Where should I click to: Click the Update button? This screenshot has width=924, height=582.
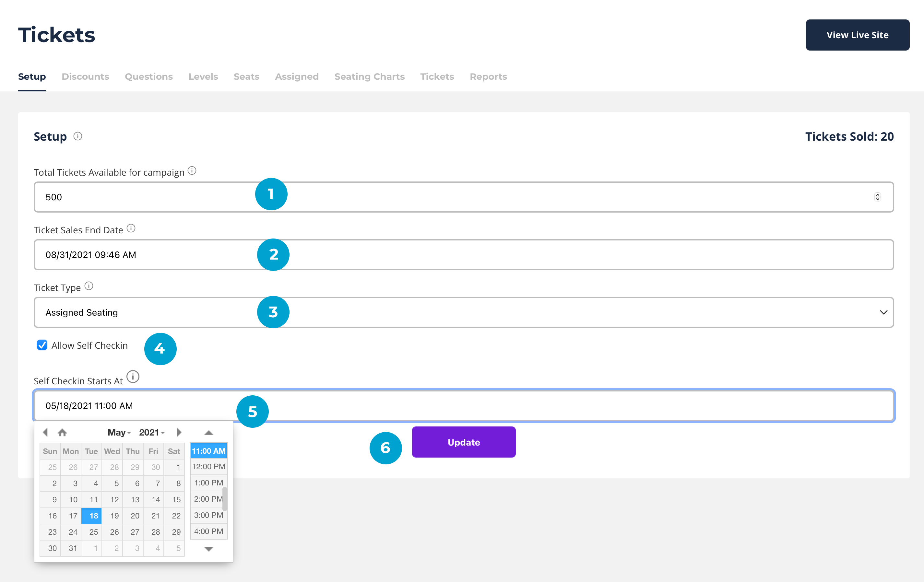click(464, 442)
